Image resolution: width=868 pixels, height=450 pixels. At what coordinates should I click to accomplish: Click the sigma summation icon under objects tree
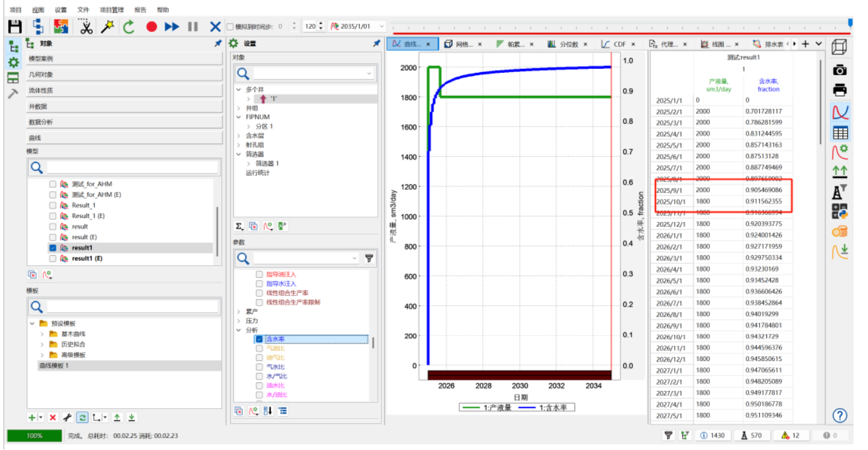(240, 226)
